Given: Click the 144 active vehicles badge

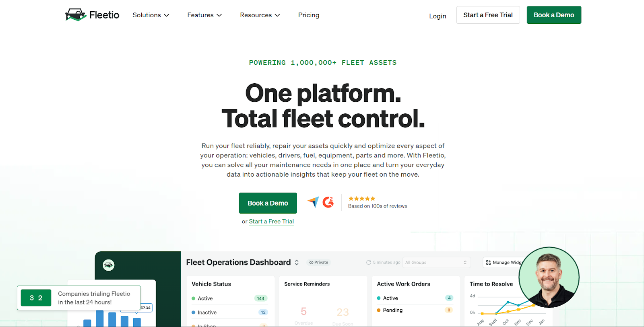Looking at the screenshot, I should [261, 298].
